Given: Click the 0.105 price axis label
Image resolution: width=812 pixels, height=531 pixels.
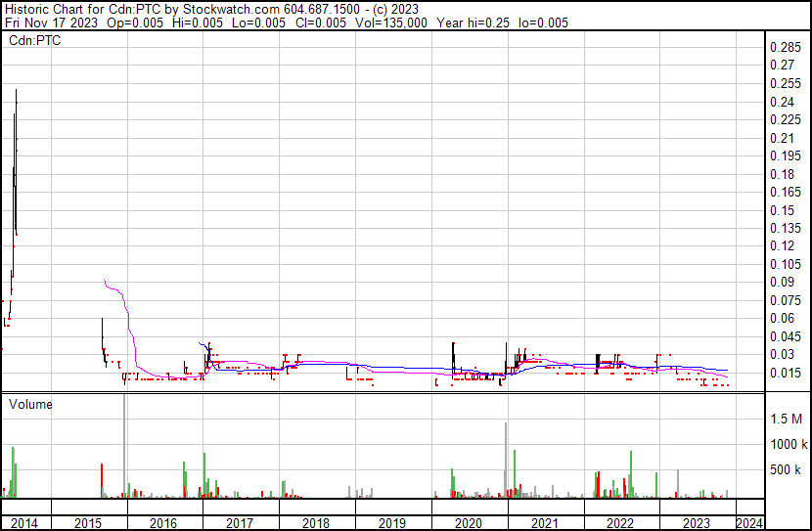Looking at the screenshot, I should [786, 264].
